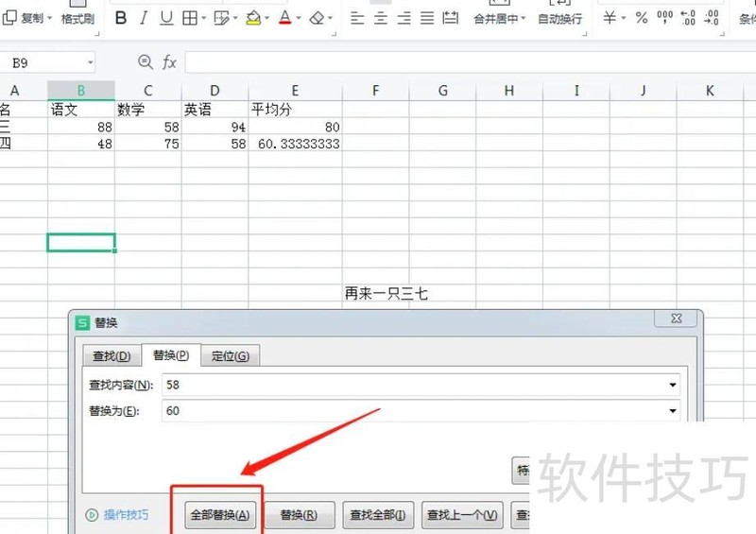Center align text horizontally
756x534 pixels.
pos(381,18)
